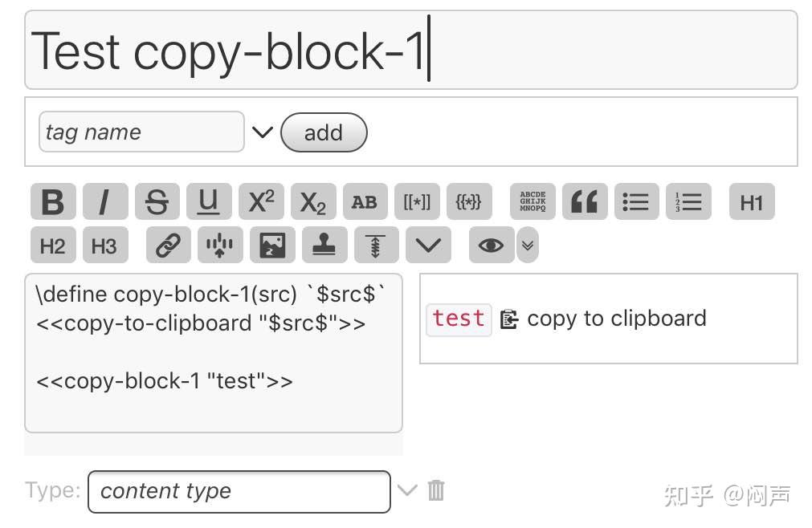This screenshot has height=528, width=812.
Task: Click the block quote icon
Action: click(584, 202)
